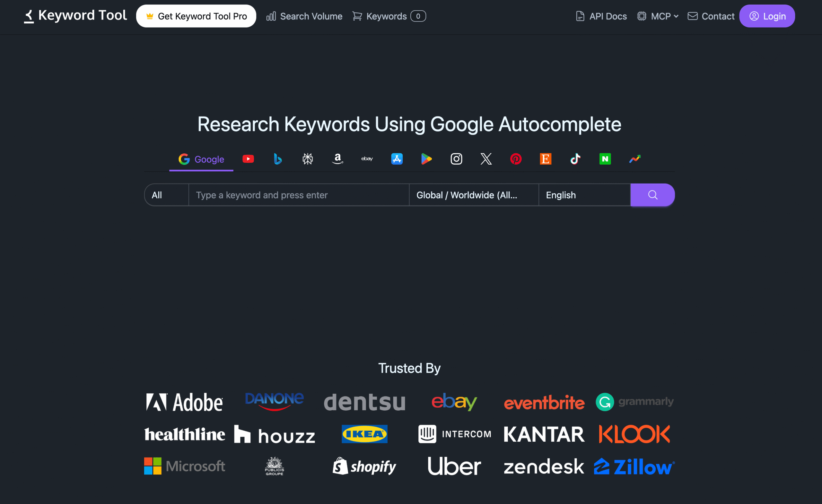Viewport: 822px width, 504px height.
Task: Click the grammarly logo
Action: pos(634,402)
